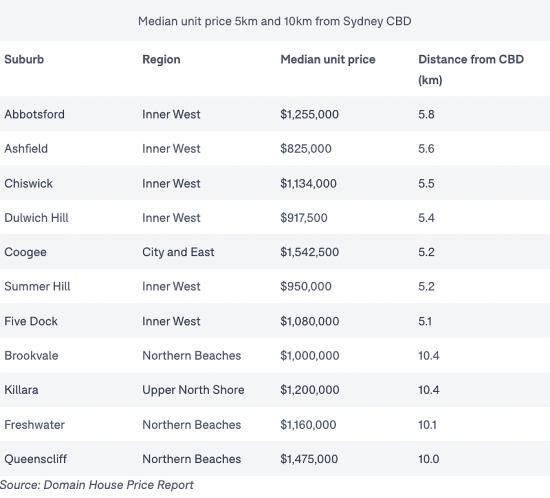Click the $1,542,500 Coogee price

pos(309,252)
